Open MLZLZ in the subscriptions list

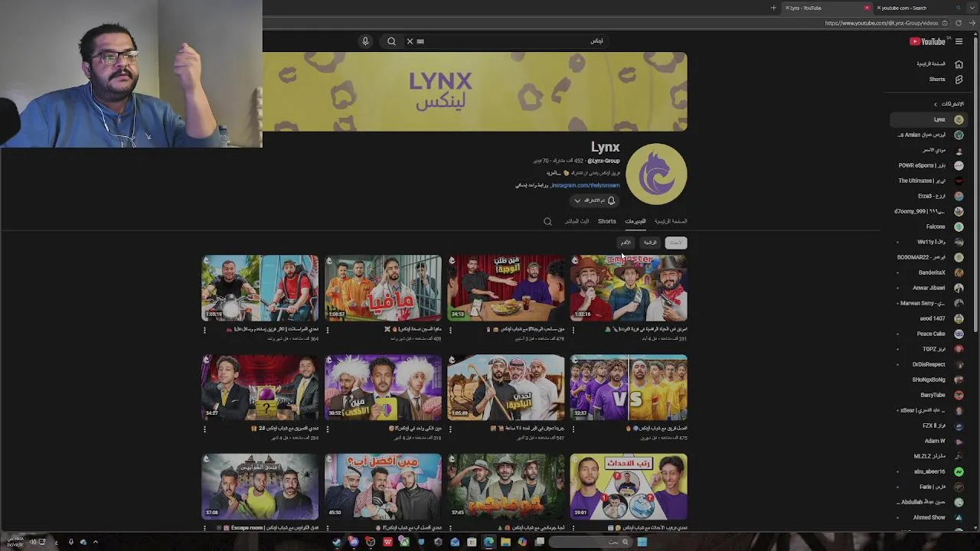(928, 456)
